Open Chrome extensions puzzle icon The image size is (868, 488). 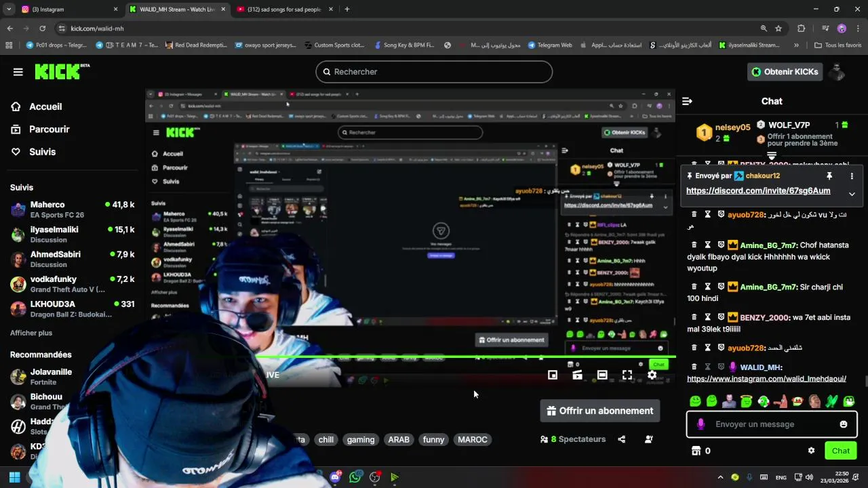[x=802, y=28]
